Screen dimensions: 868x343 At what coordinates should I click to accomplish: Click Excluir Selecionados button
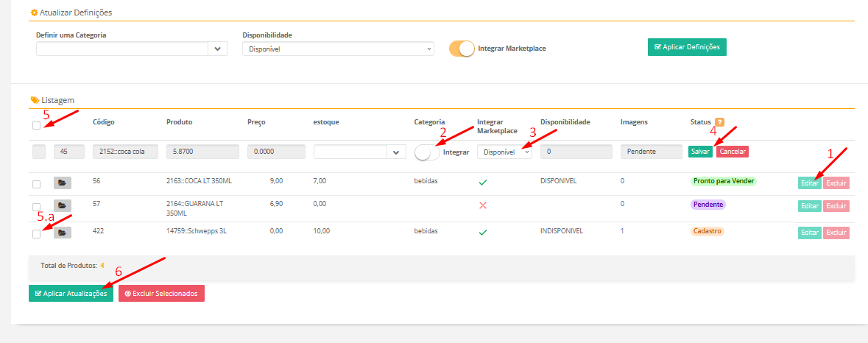[x=161, y=293]
